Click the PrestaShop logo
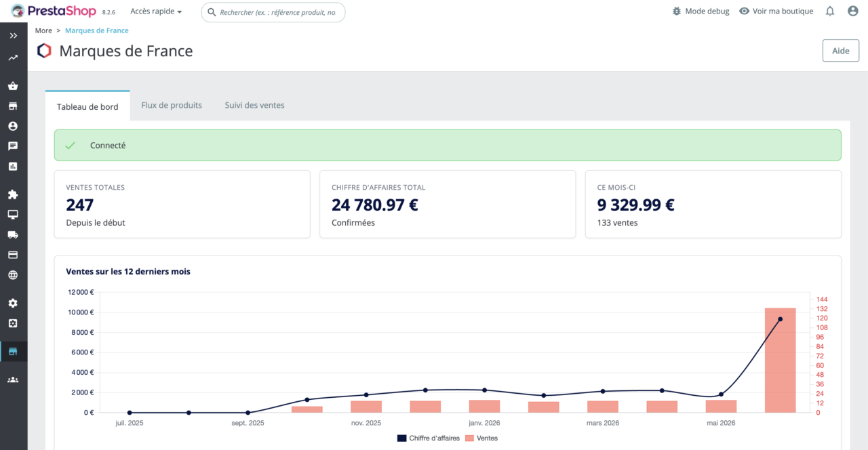This screenshot has height=450, width=868. [54, 11]
